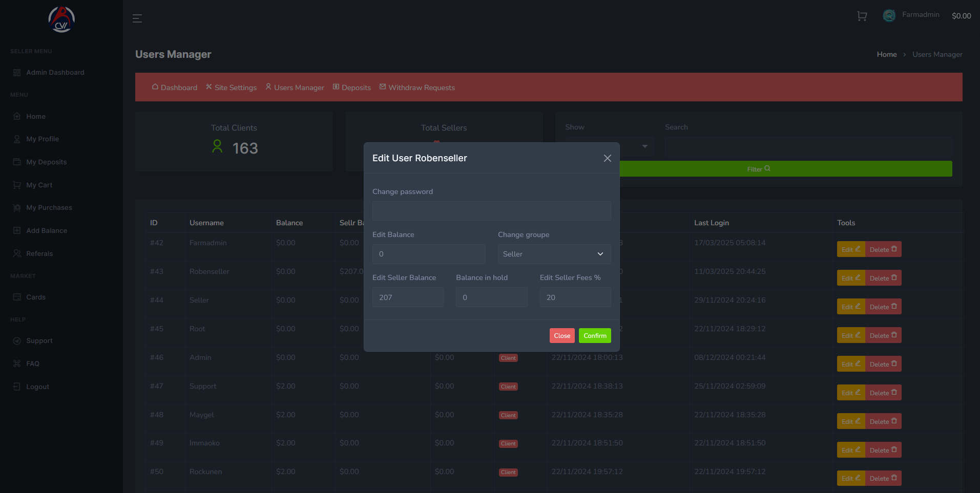This screenshot has width=980, height=493.
Task: Switch to Withdraw Requests tab
Action: tap(417, 88)
